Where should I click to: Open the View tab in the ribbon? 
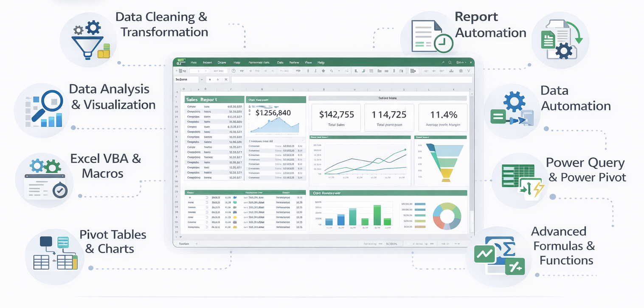308,62
